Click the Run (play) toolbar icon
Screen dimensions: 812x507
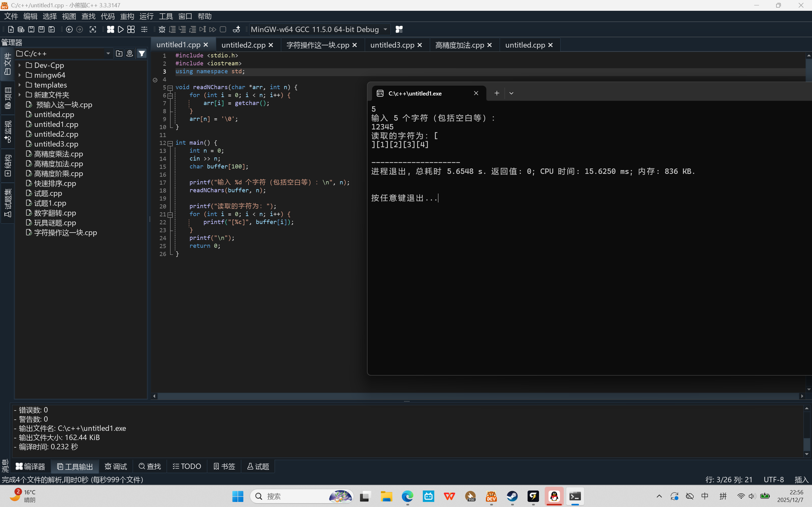[x=121, y=30]
